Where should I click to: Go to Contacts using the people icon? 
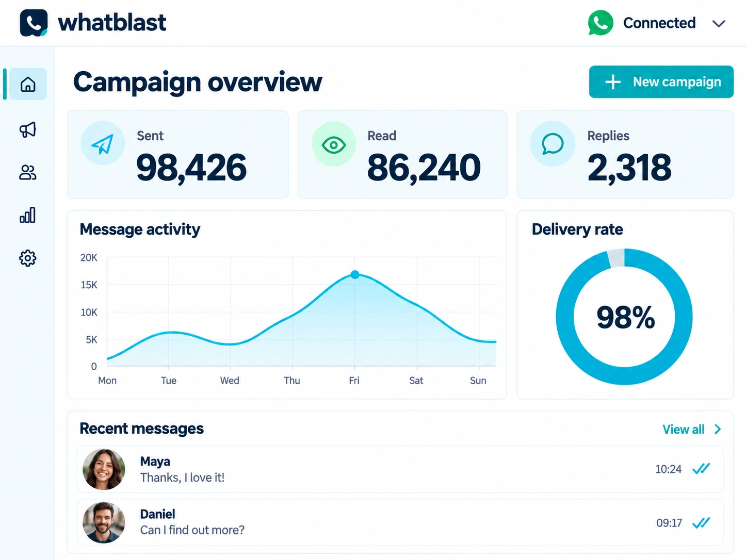[28, 172]
